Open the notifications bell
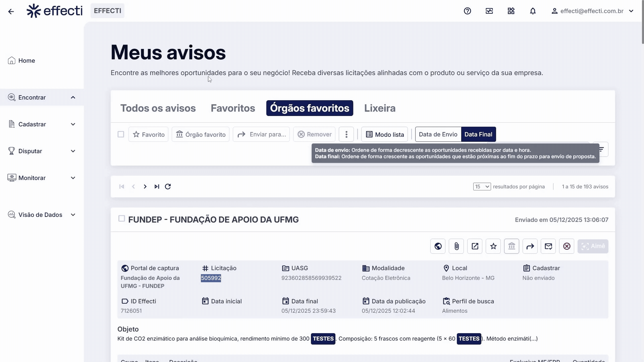 533,11
